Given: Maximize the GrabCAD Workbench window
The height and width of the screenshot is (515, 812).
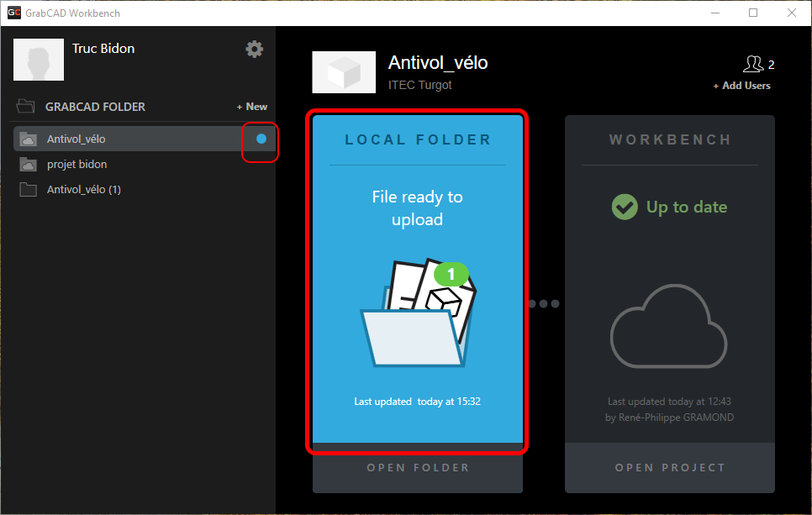Looking at the screenshot, I should point(753,13).
